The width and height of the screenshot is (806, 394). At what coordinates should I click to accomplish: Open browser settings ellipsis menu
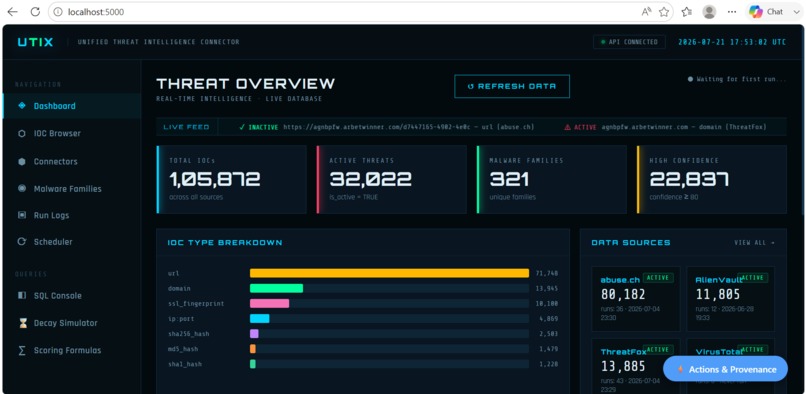coord(732,12)
